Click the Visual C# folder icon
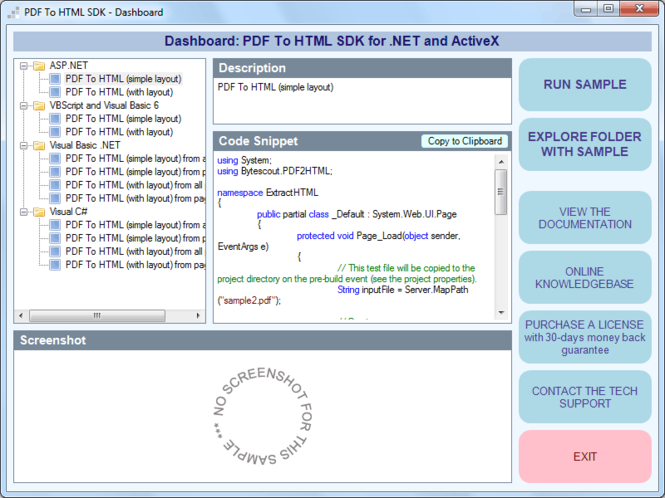Viewport: 665px width, 498px height. pos(39,212)
